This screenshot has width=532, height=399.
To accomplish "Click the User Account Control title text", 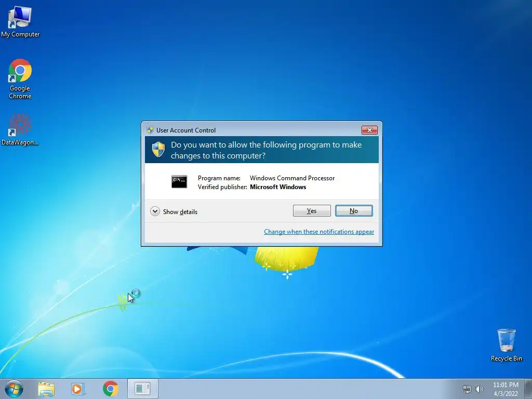I will click(x=186, y=130).
